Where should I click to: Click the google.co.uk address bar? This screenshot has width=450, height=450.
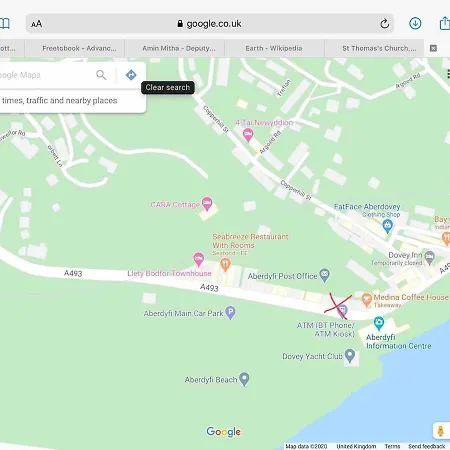[210, 24]
